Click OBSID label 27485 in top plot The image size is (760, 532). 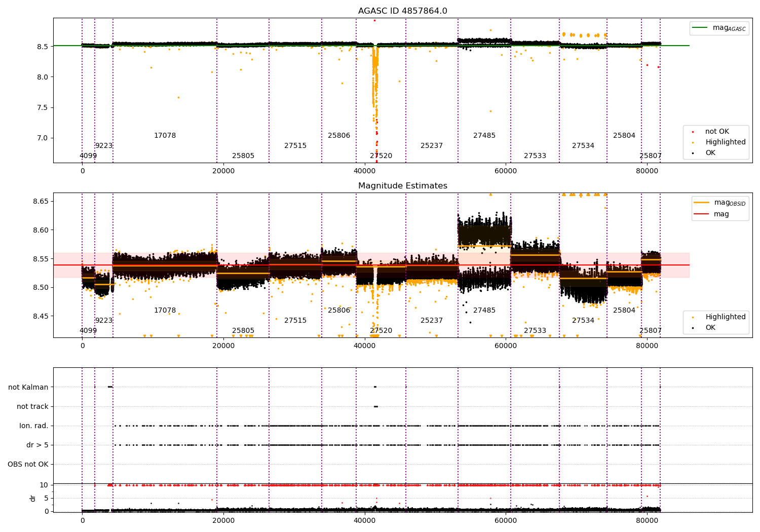click(x=484, y=136)
